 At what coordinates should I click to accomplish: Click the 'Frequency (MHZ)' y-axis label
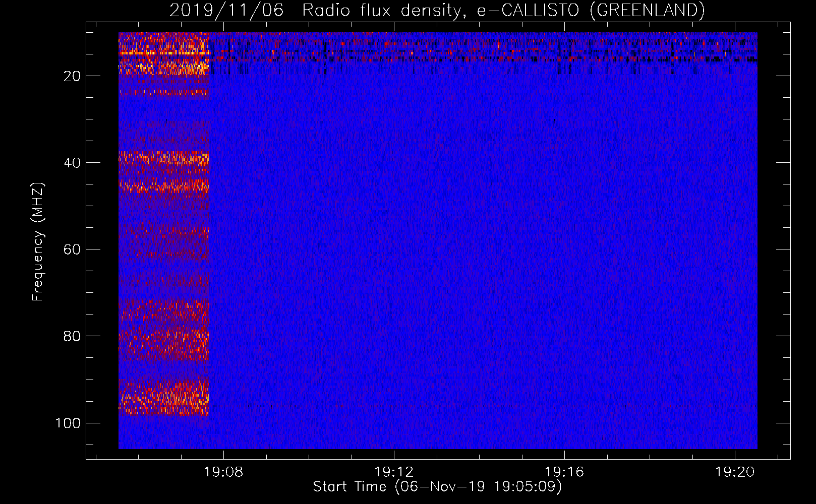(x=38, y=242)
